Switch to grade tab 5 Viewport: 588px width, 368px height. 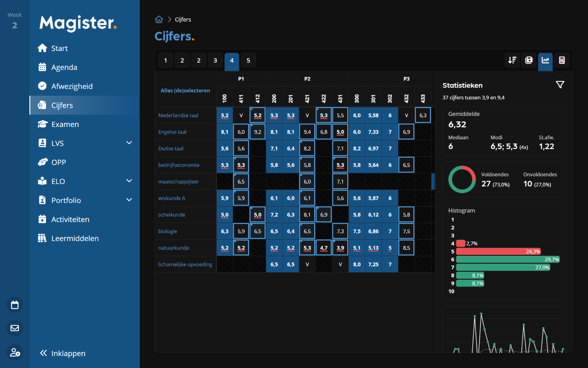[x=248, y=60]
